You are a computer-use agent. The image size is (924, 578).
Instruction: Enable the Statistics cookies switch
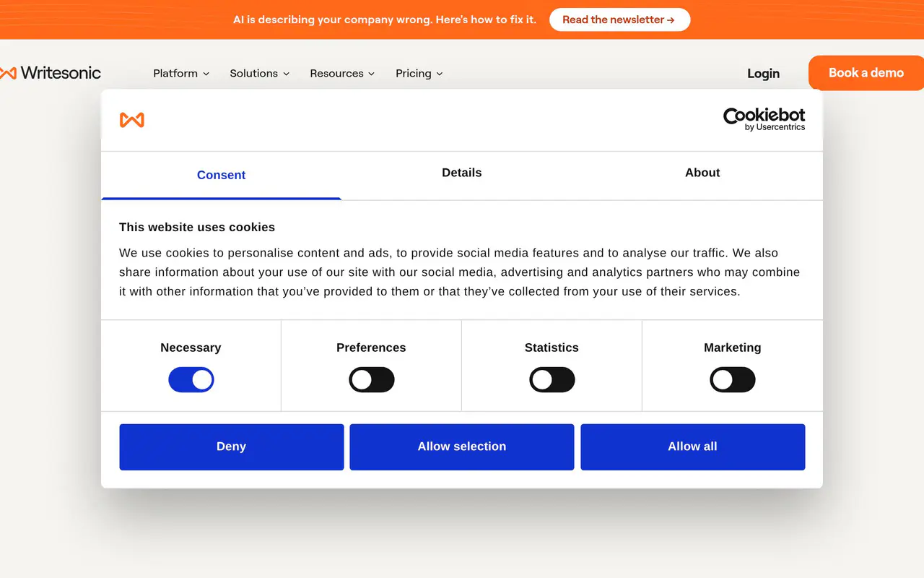(552, 379)
